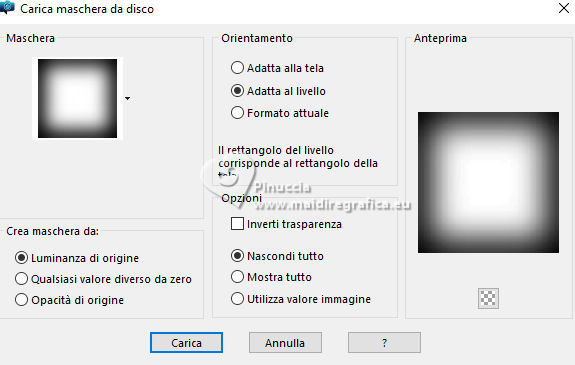Click the Maschera thumbnail image

tap(77, 98)
